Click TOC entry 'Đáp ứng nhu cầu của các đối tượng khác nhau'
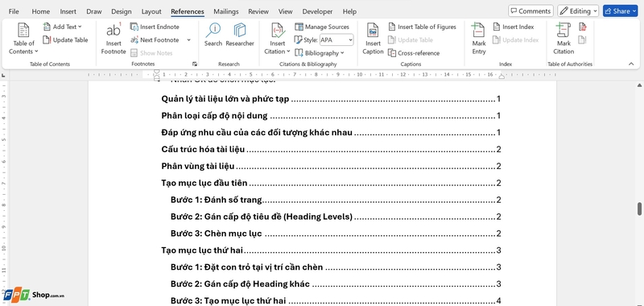Image resolution: width=644 pixels, height=306 pixels. tap(331, 133)
